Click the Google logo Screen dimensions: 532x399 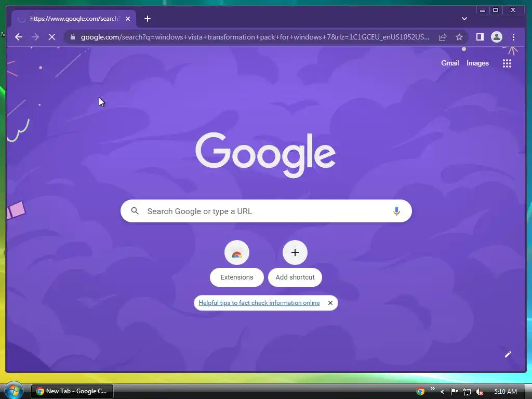click(265, 155)
